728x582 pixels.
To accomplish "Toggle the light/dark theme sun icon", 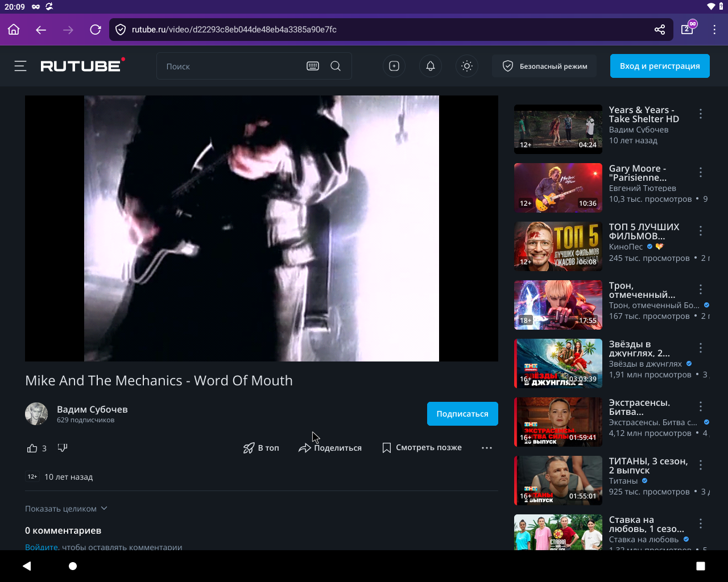I will coord(467,66).
